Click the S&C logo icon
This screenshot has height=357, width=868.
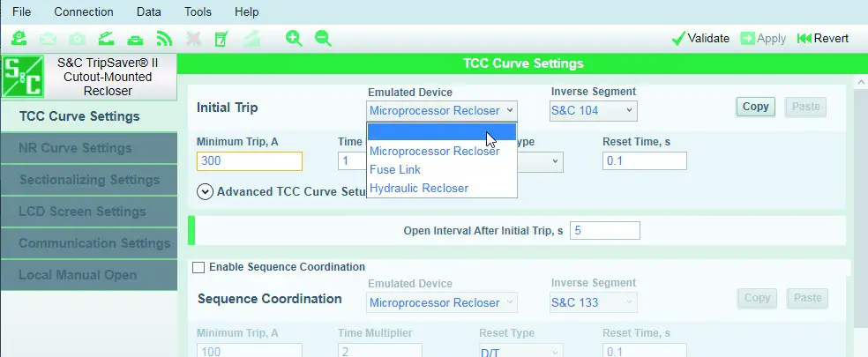[23, 77]
